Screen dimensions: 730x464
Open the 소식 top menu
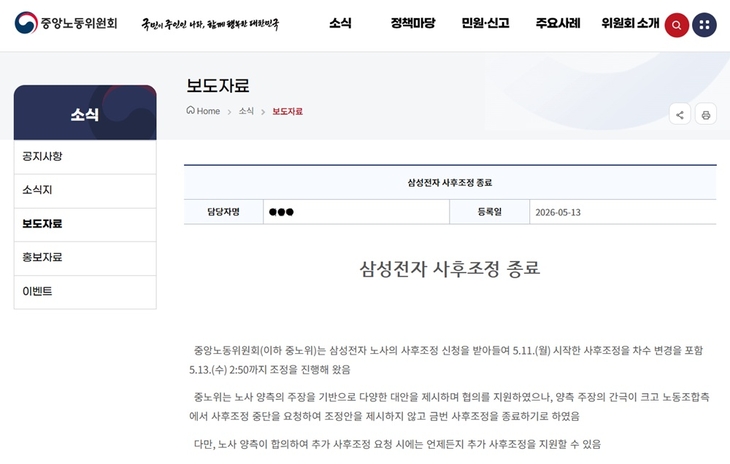tap(340, 23)
